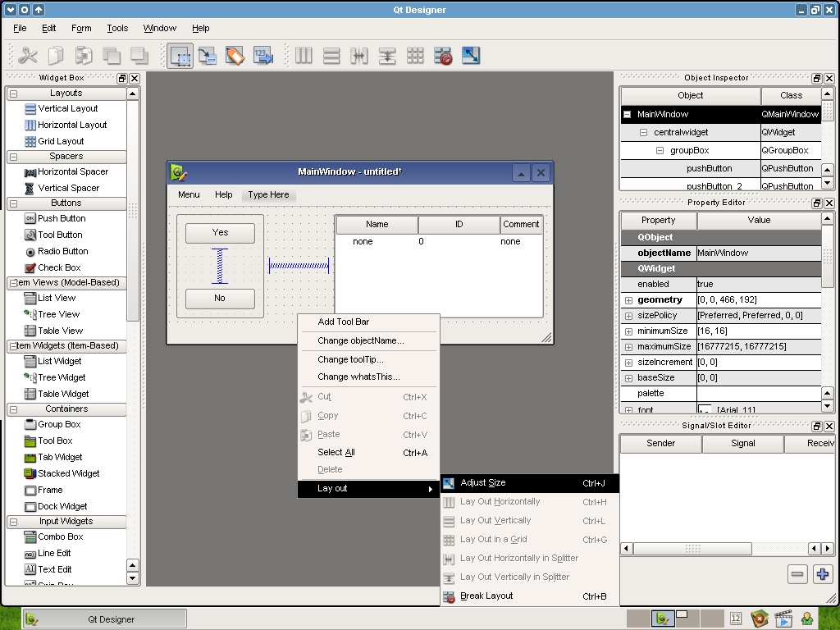Click Property Editor scroll down arrow

827,406
